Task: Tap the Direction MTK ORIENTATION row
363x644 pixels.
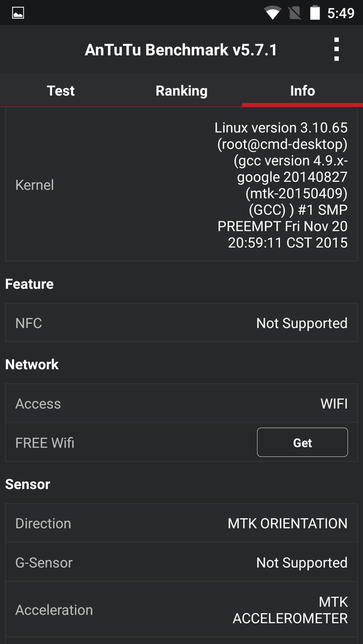Action: (181, 524)
